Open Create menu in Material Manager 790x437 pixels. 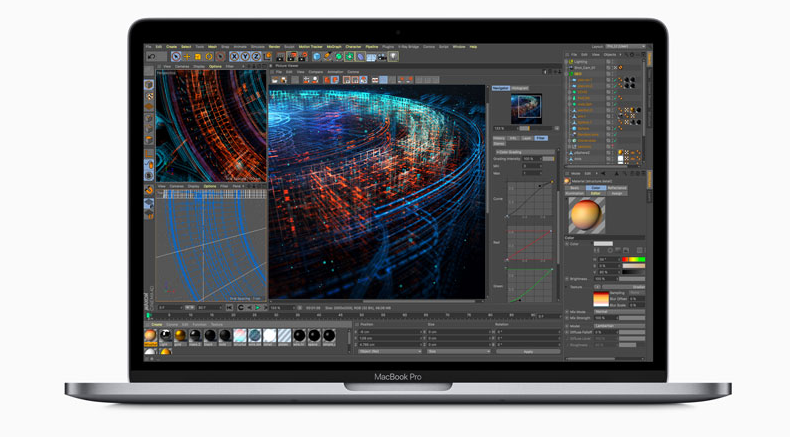(158, 325)
